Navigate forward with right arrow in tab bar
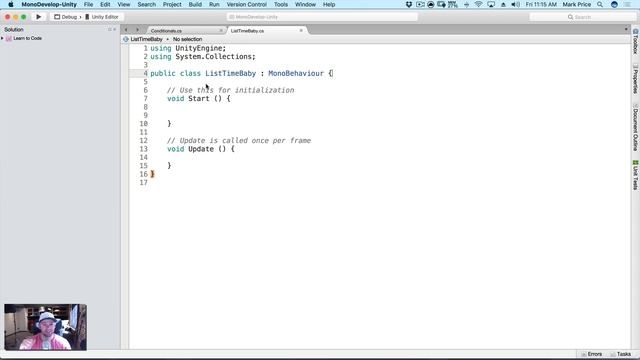This screenshot has height=360, width=640. [137, 30]
